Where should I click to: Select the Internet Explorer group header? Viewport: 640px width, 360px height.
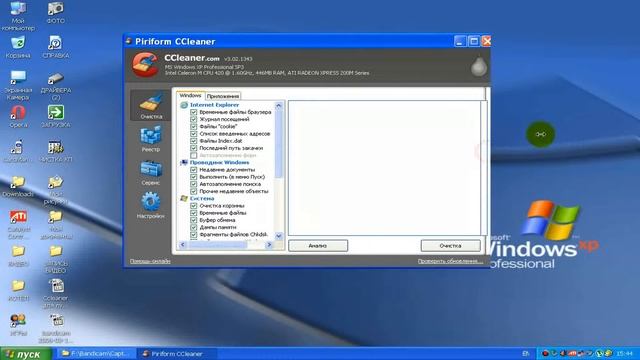[x=214, y=105]
